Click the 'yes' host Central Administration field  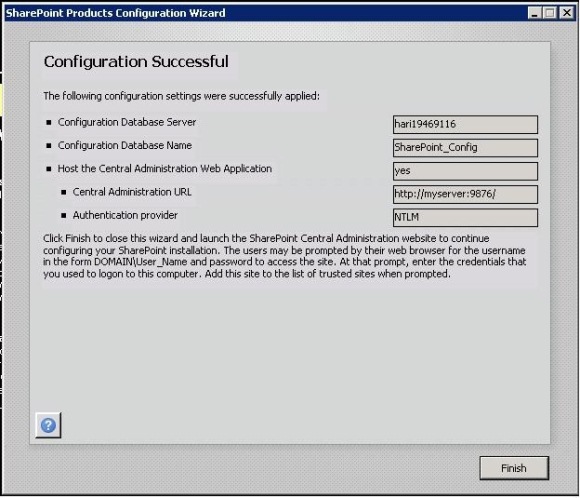point(465,171)
